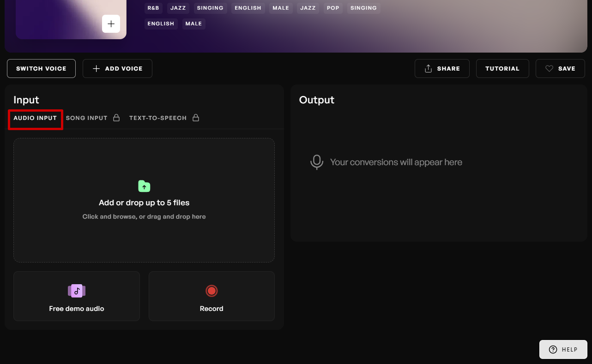Open the Text-to-Speech tab

click(158, 118)
